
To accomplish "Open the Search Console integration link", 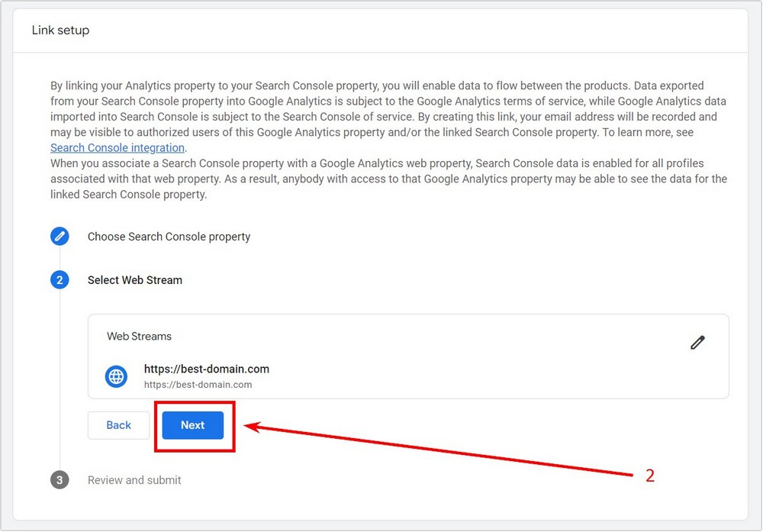I will pyautogui.click(x=118, y=148).
